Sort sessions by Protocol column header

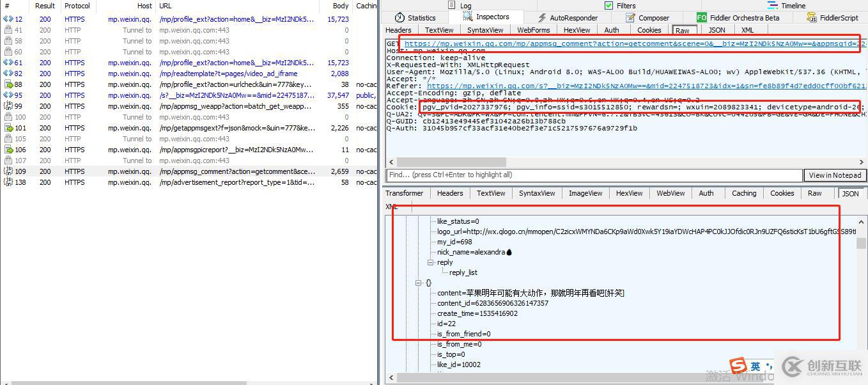[x=77, y=6]
